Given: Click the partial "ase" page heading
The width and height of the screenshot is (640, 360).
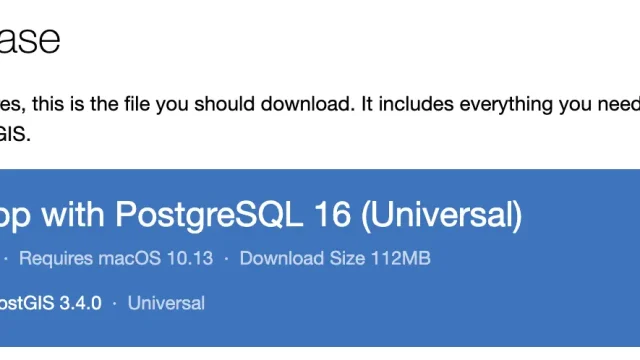Looking at the screenshot, I should pos(30,39).
